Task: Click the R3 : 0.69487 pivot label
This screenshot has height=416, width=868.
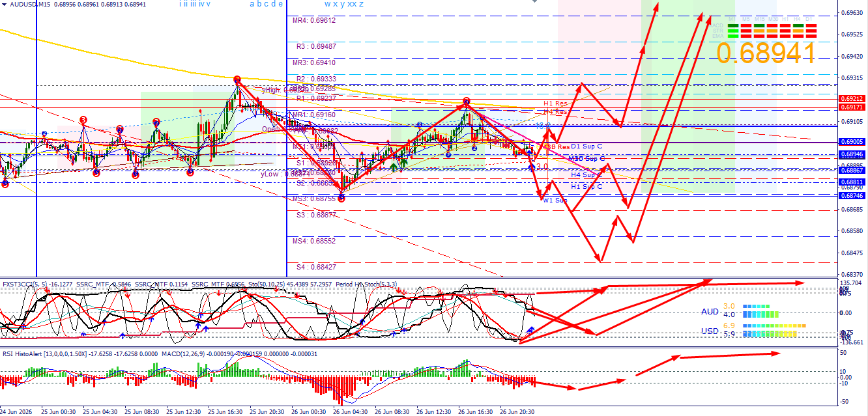Action: point(316,47)
